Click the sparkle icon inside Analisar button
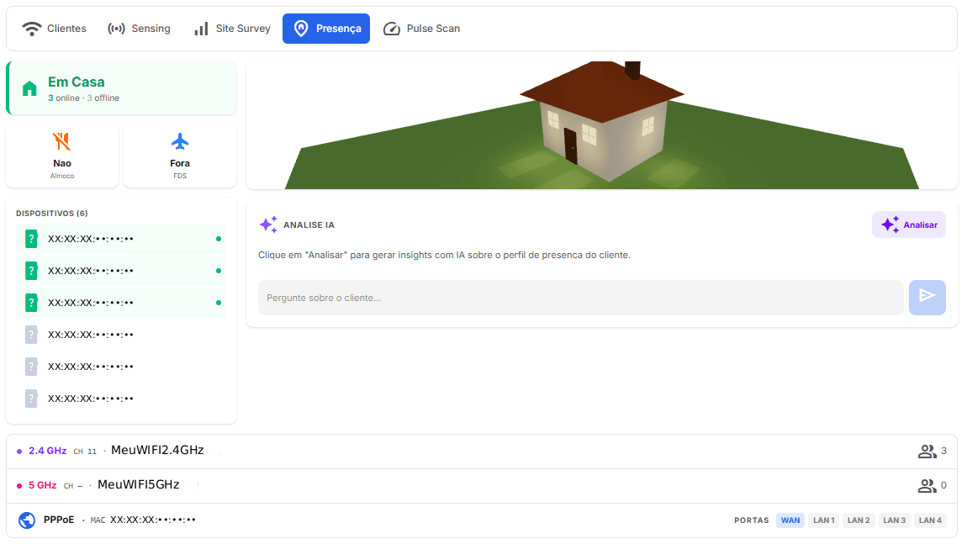This screenshot has width=967, height=560. tap(890, 225)
